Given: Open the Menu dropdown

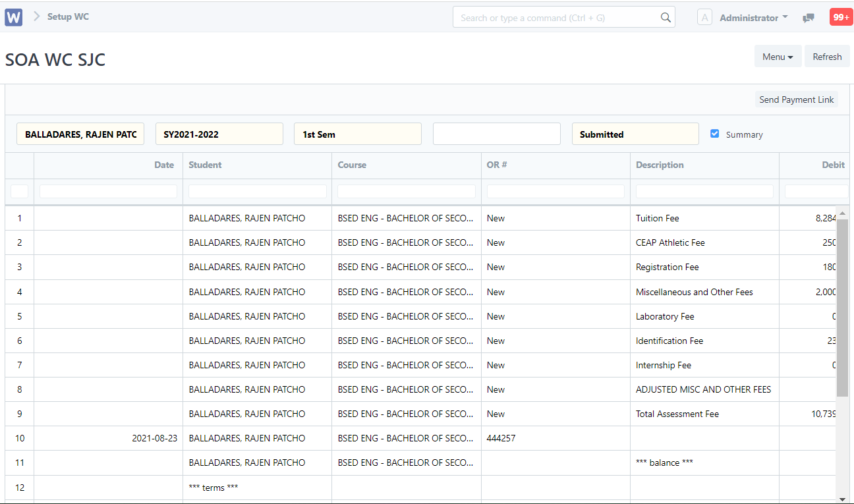Looking at the screenshot, I should 778,56.
